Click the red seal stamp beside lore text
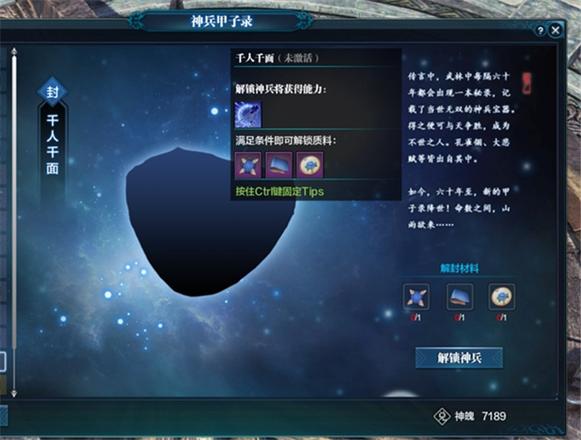 tap(527, 83)
